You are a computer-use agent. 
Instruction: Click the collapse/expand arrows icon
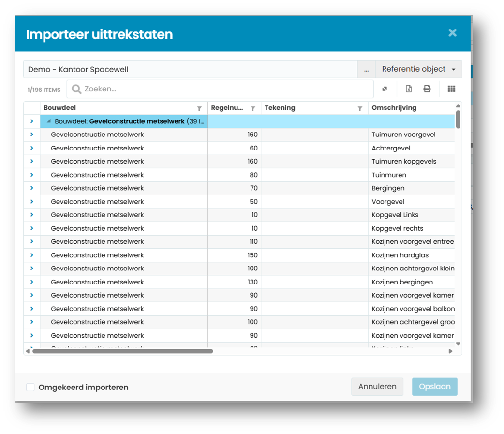385,89
